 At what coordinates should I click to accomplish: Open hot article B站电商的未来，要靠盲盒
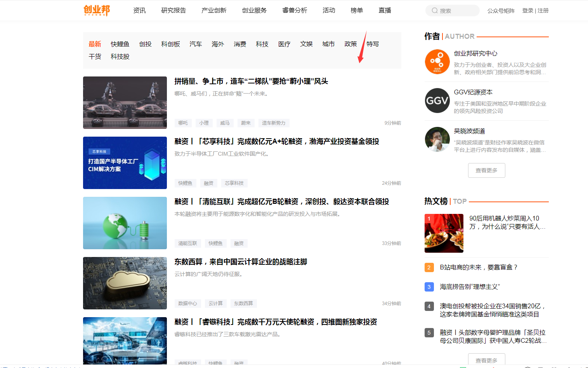(x=478, y=267)
